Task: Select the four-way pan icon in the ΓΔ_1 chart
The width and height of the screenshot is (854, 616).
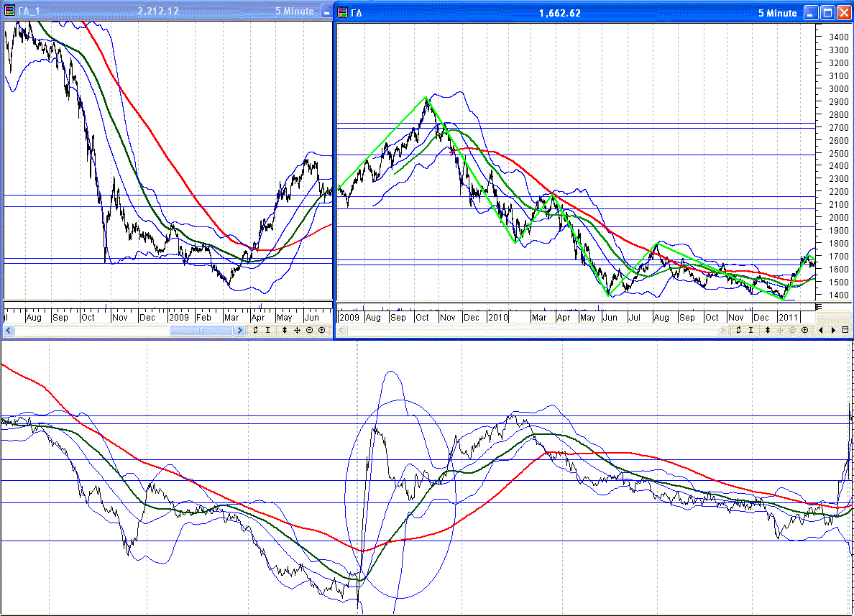Action: 297,330
